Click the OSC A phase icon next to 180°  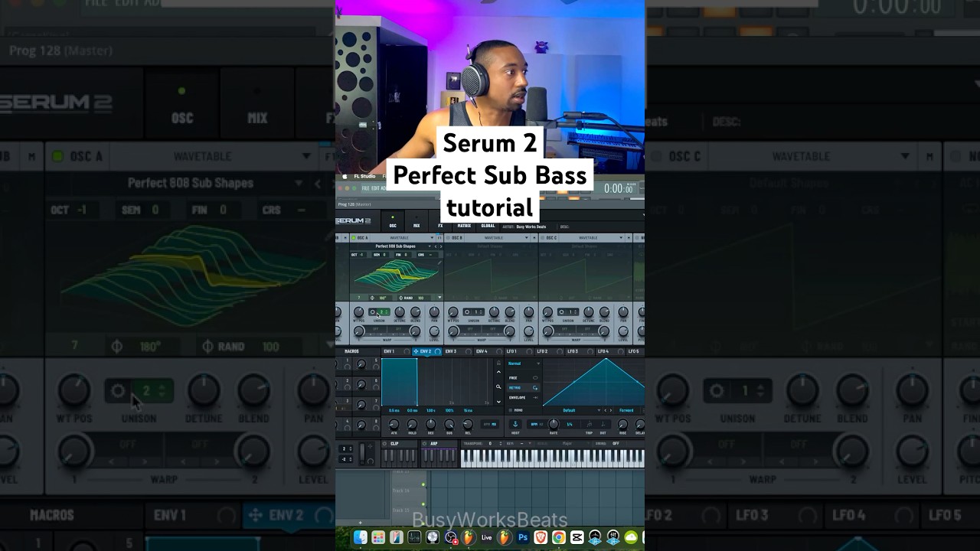pyautogui.click(x=372, y=298)
